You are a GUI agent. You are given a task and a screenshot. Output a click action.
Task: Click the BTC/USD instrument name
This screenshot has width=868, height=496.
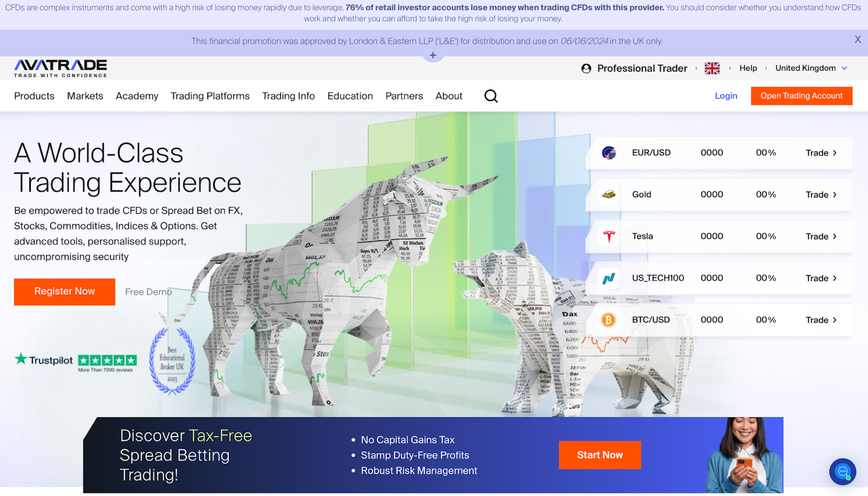click(650, 320)
